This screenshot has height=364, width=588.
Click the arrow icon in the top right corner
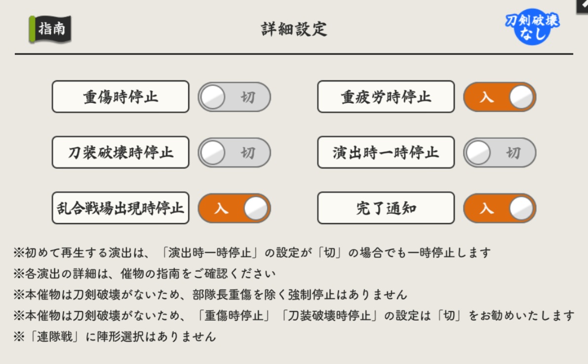583,6
